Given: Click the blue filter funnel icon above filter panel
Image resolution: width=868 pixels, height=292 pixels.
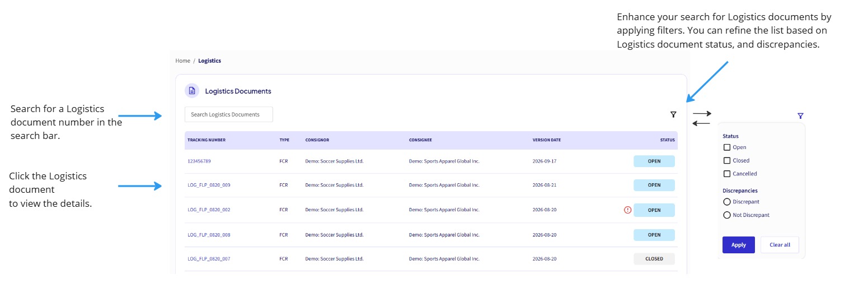Looking at the screenshot, I should [800, 116].
